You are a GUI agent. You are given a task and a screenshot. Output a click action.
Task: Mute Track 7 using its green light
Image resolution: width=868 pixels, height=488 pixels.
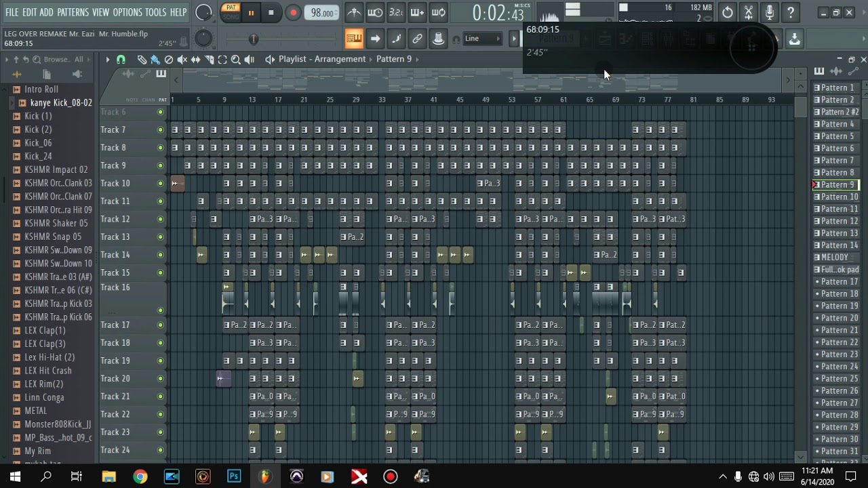tap(161, 130)
